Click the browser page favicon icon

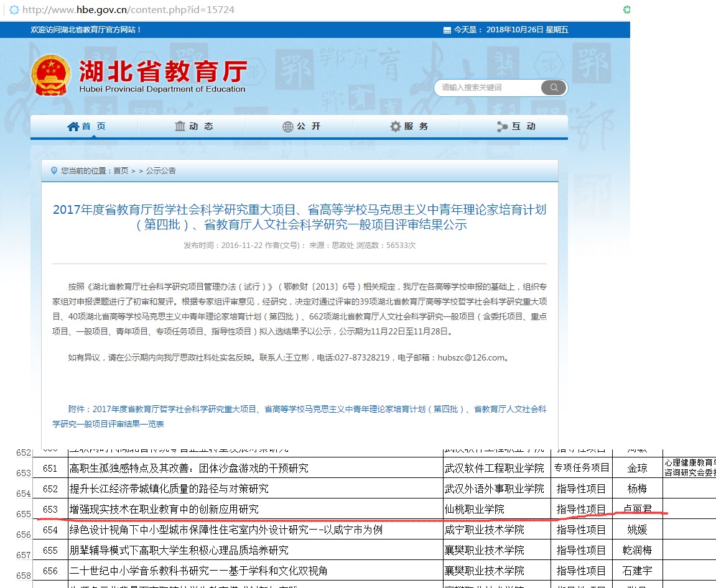[x=14, y=9]
